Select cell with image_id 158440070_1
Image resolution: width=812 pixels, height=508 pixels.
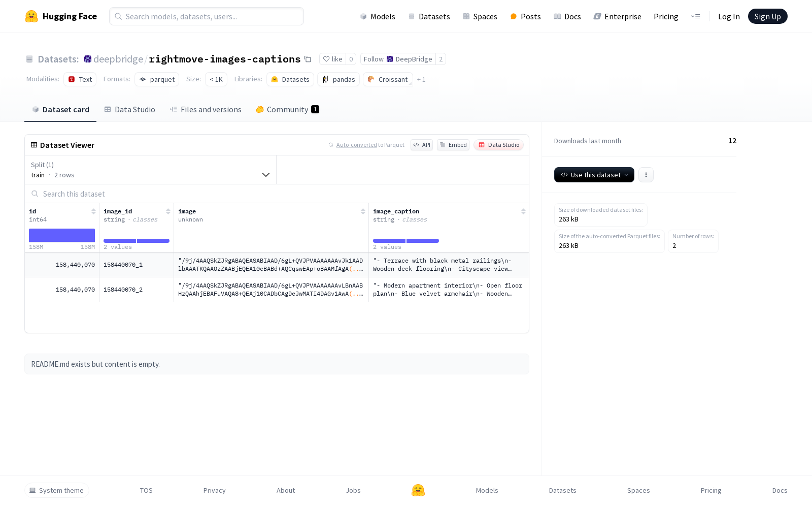coord(137,265)
